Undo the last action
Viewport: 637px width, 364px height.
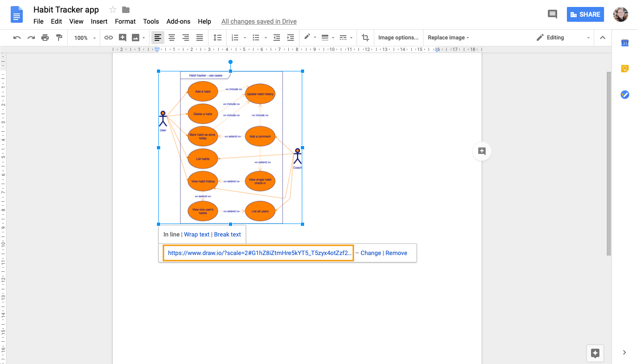(x=17, y=38)
